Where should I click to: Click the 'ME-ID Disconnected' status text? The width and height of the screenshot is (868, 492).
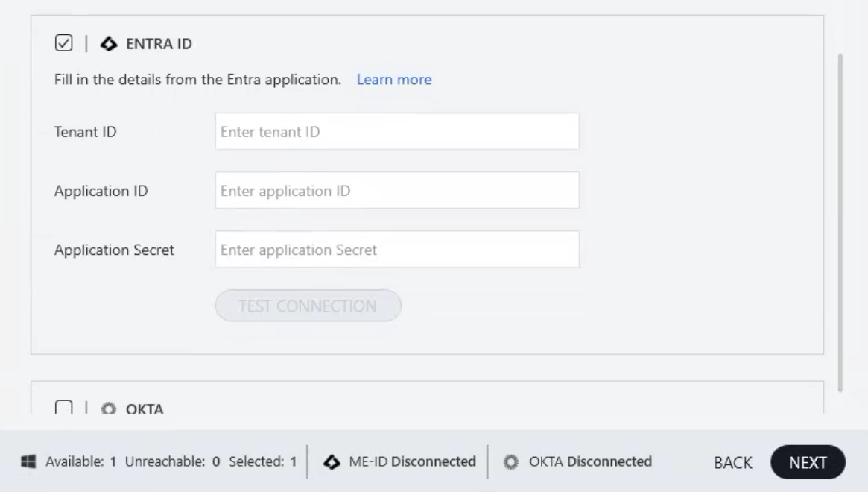tap(413, 461)
